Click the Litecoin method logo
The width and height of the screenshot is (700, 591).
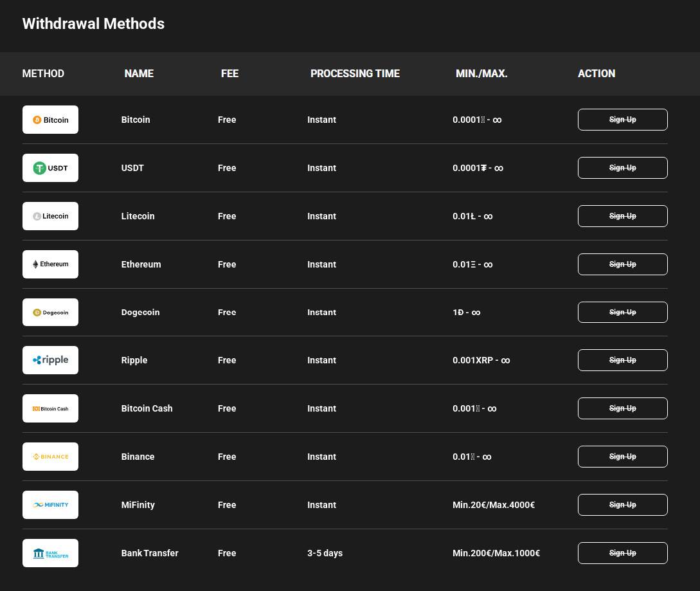(x=50, y=216)
